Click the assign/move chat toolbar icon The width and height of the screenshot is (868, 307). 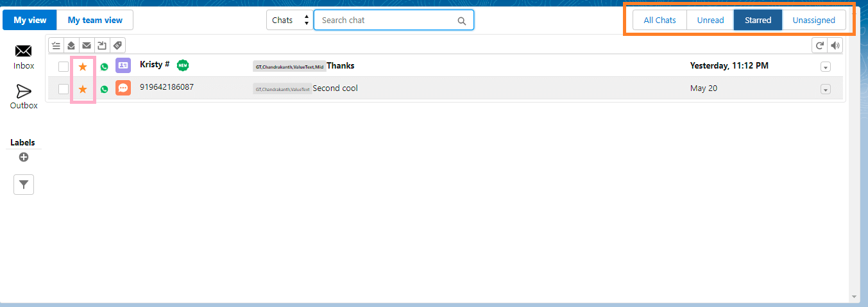(x=101, y=46)
